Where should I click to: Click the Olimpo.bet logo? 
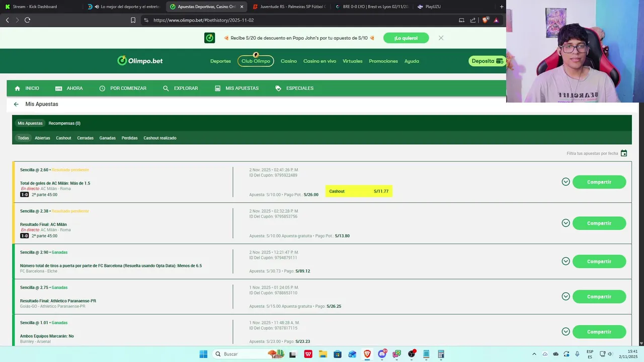click(140, 61)
